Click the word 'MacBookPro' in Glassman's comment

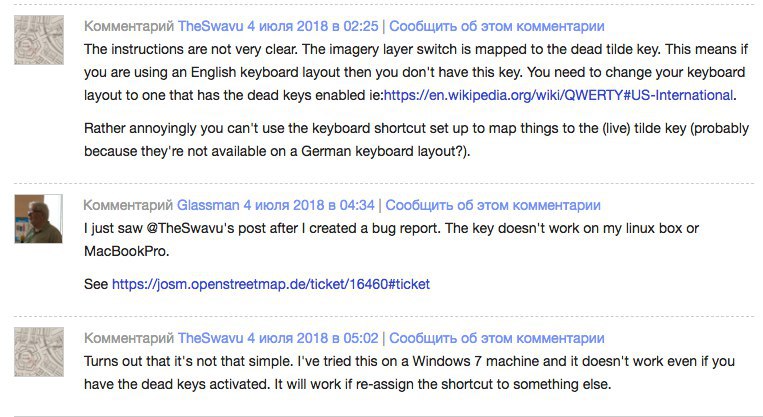(125, 251)
